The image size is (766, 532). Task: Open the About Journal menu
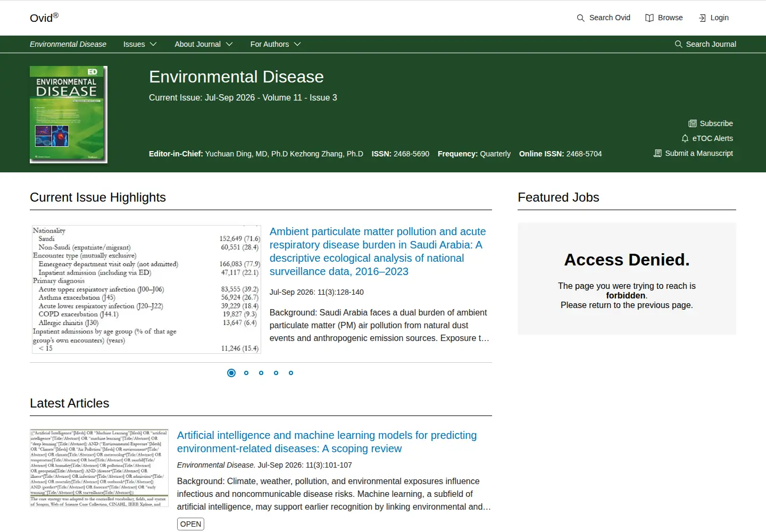click(204, 44)
